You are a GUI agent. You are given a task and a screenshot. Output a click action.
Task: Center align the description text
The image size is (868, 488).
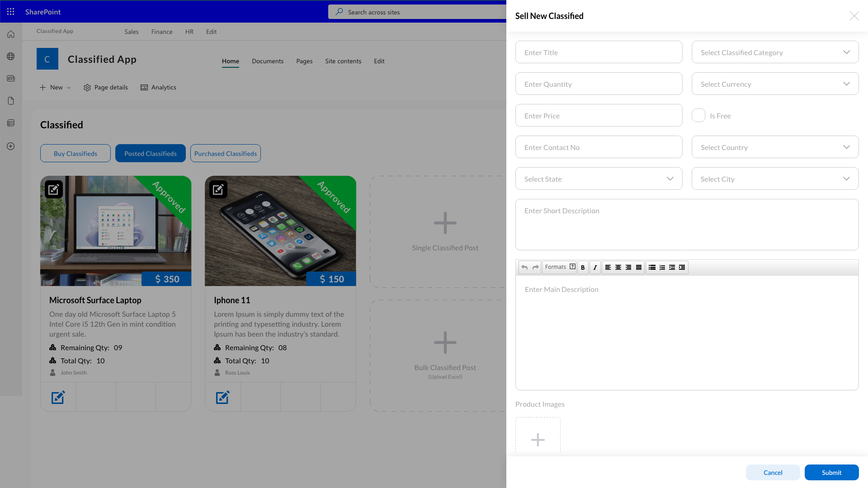[x=618, y=267]
